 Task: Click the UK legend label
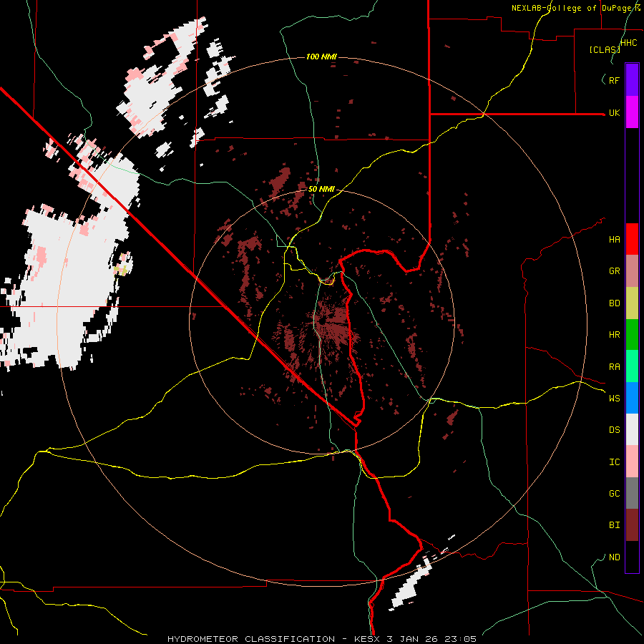click(x=615, y=112)
